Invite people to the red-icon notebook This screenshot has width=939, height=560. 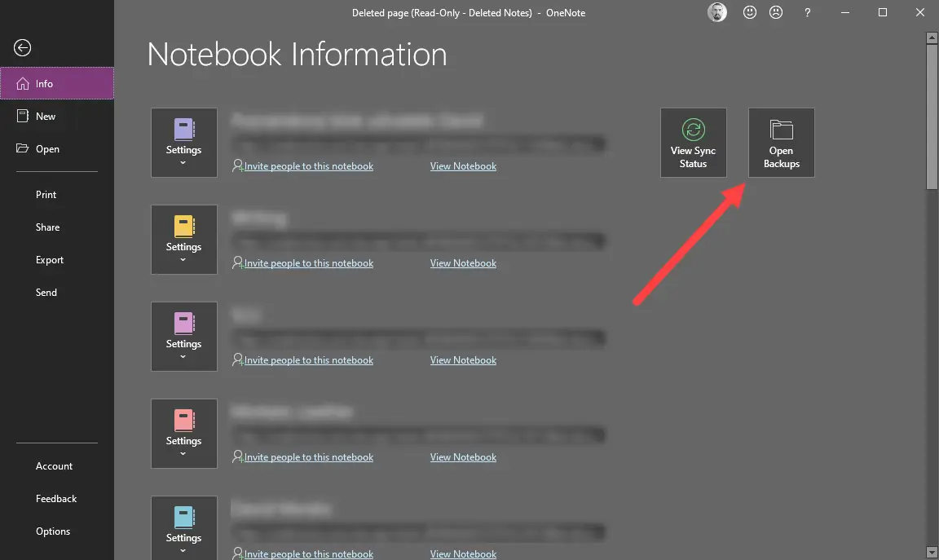tap(302, 457)
